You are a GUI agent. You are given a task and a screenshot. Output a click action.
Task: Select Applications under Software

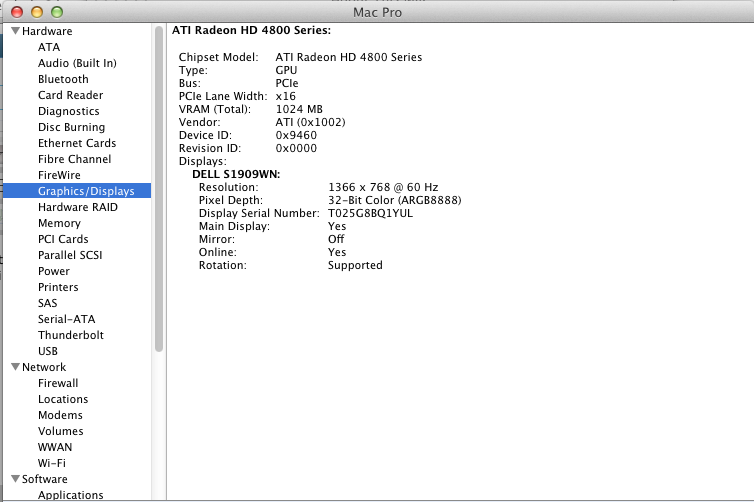71,495
